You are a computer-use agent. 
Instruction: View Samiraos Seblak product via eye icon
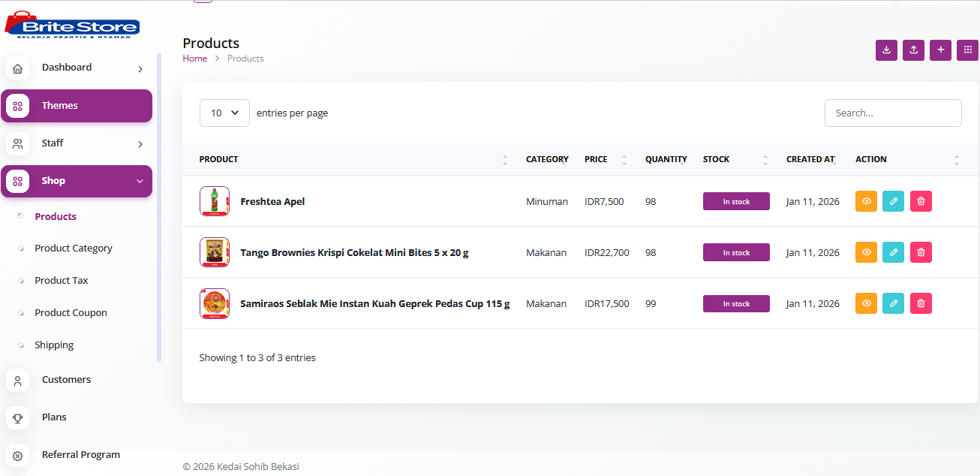866,303
